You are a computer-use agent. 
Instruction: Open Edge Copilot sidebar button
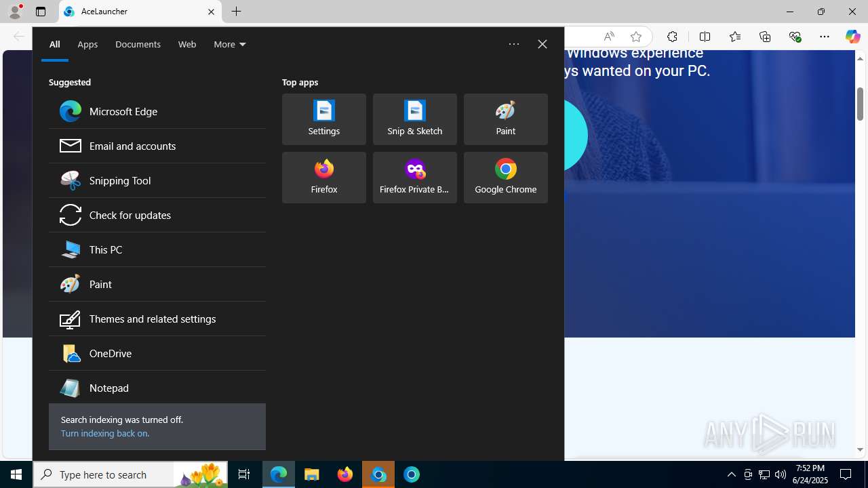coord(853,37)
